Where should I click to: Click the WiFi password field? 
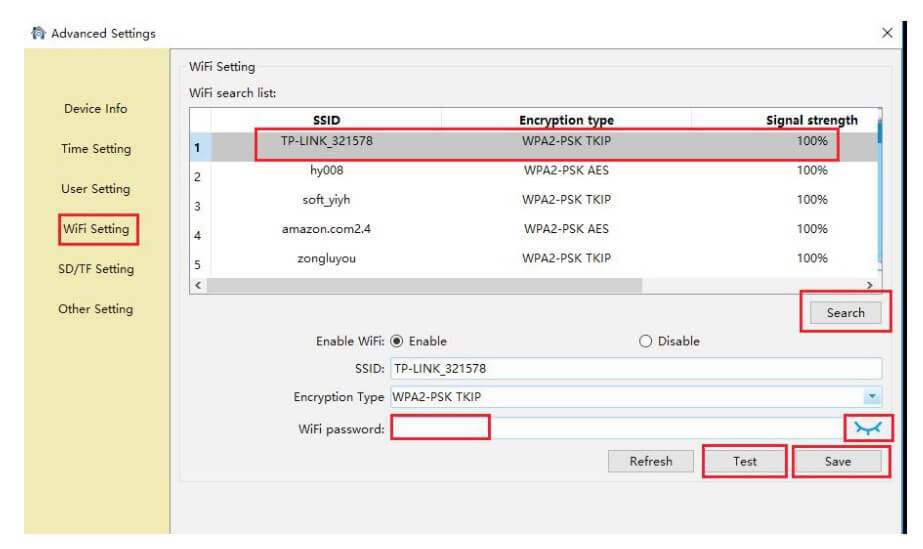click(618, 428)
